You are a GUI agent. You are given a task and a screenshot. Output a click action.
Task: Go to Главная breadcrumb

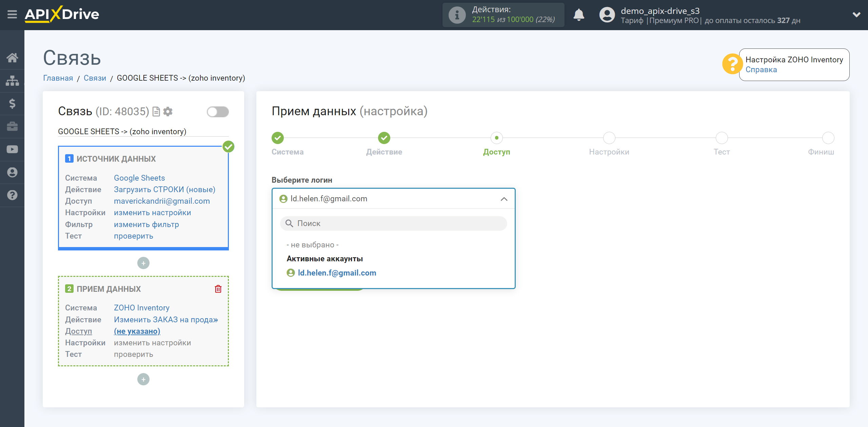pyautogui.click(x=58, y=78)
